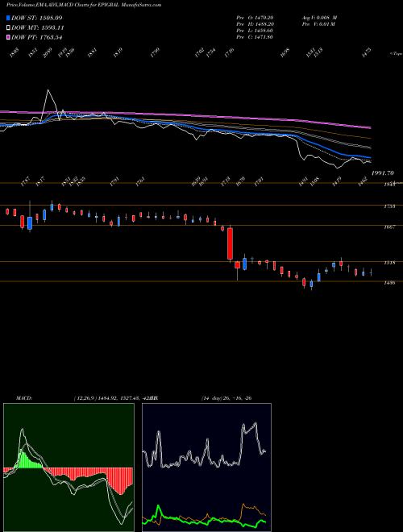Click the 'Pre O: 1470.20' value
403x532 pixels.
click(x=255, y=18)
